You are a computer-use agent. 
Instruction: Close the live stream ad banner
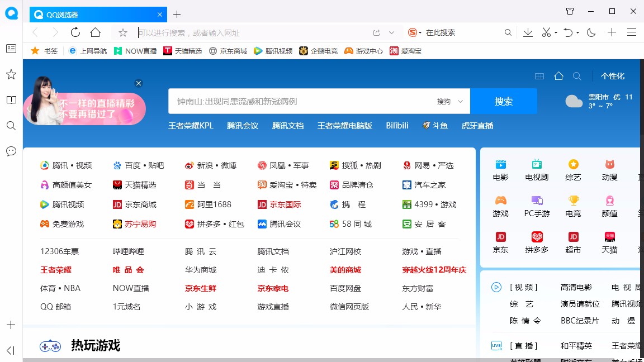pyautogui.click(x=139, y=83)
